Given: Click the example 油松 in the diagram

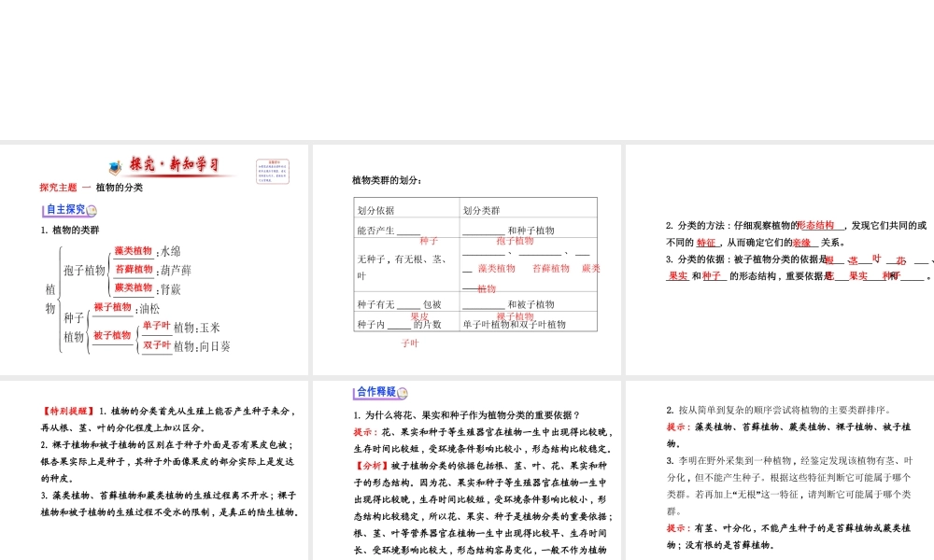Looking at the screenshot, I should [149, 308].
